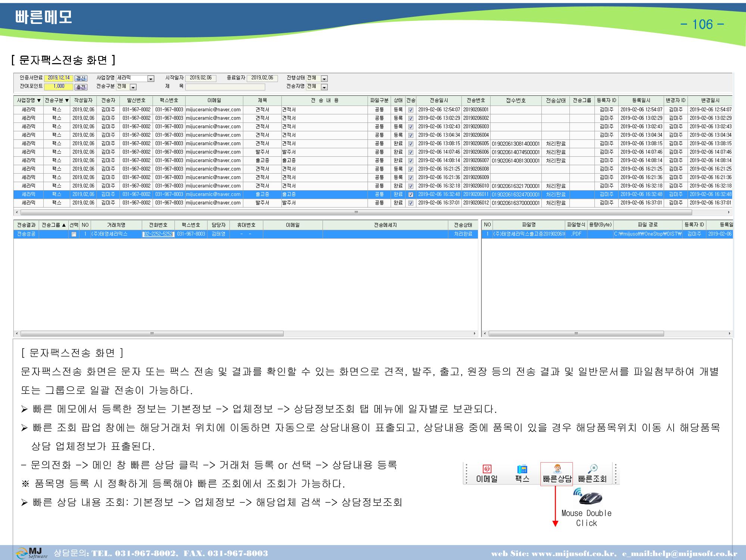Select the row with 전송번호 20190206008
Viewport: 746px width, 560px height.
click(x=373, y=169)
